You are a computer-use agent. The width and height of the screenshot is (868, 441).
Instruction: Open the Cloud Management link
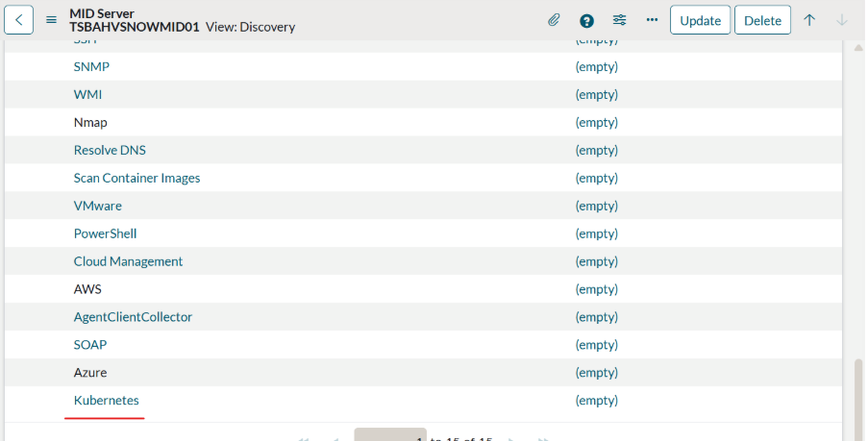[x=128, y=261]
